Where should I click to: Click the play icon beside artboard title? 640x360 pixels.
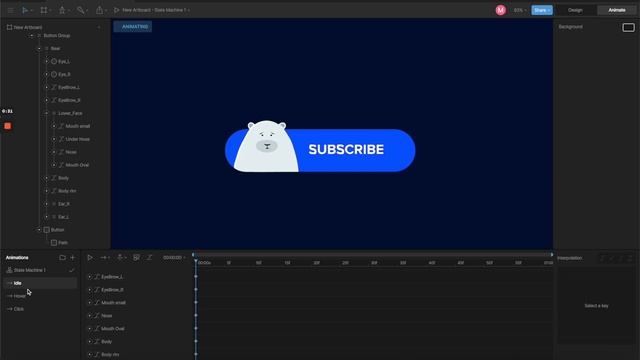[116, 10]
